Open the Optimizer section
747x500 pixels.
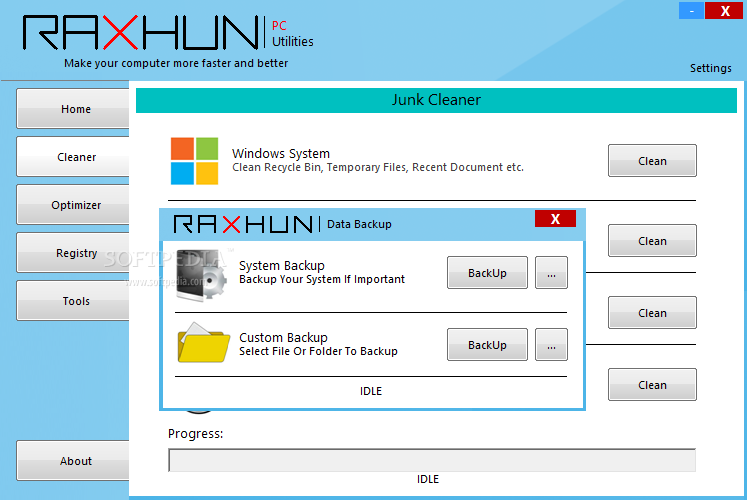click(x=73, y=205)
